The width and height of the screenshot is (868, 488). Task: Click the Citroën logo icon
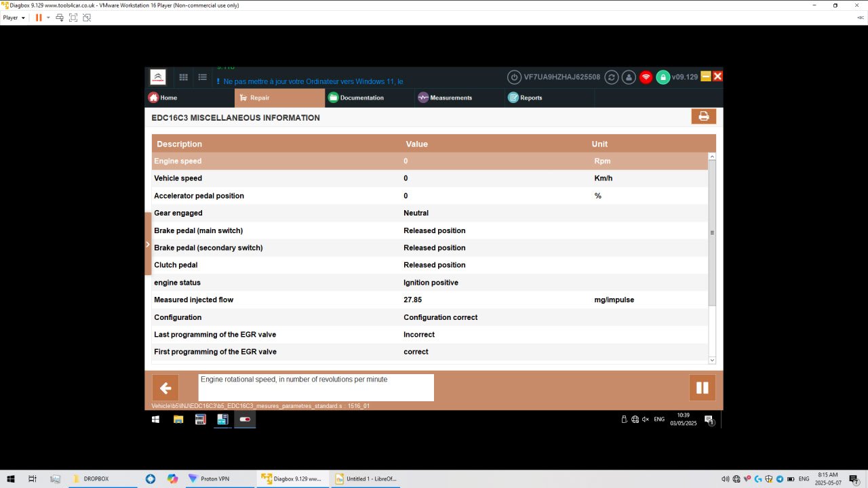(158, 77)
